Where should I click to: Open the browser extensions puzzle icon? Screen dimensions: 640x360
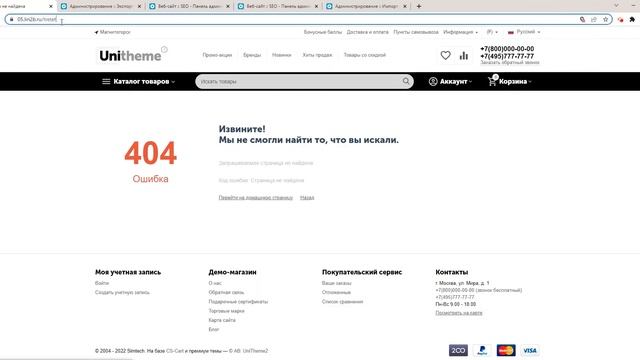(632, 19)
